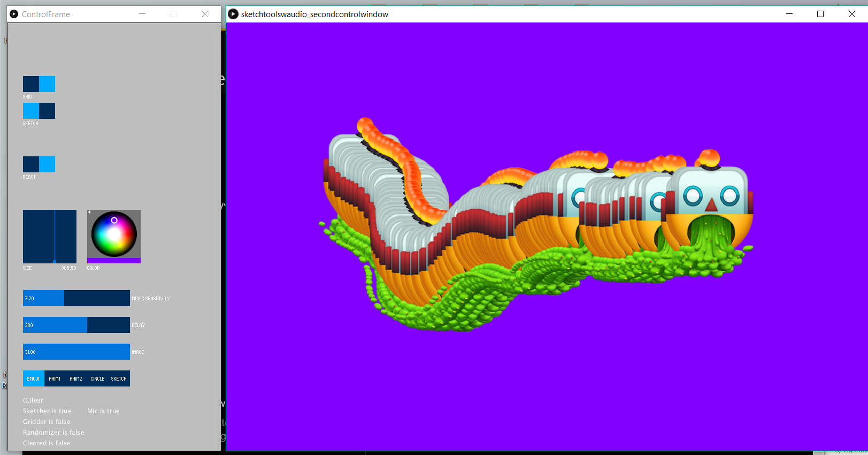Adjust the MUSIC SENSITIVITY slider
The image size is (868, 455).
point(76,298)
